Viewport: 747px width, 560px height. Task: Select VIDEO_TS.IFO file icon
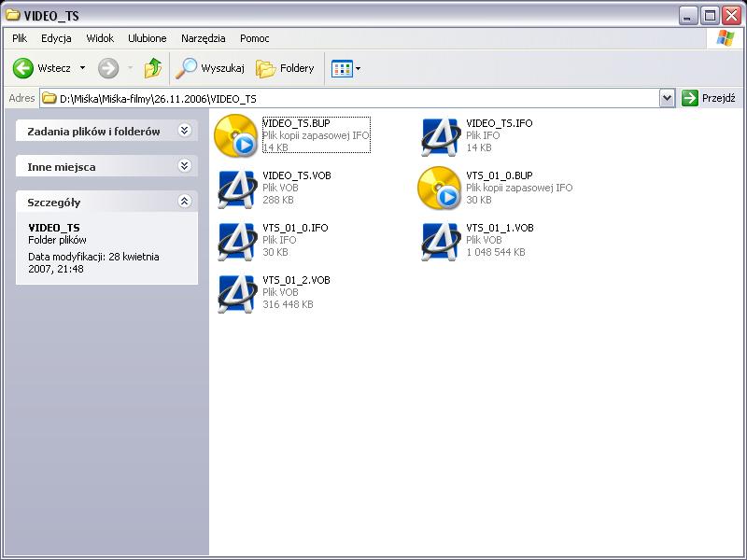click(439, 136)
